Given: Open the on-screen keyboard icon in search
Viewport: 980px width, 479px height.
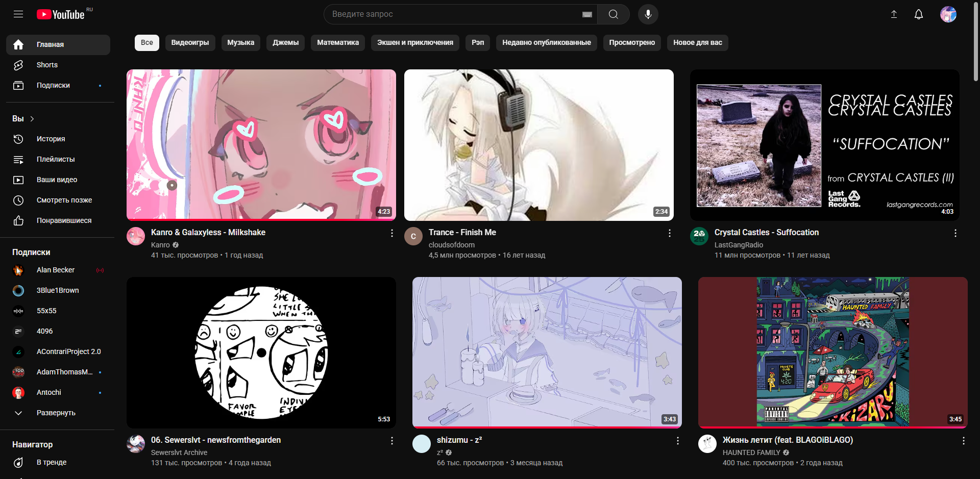Looking at the screenshot, I should [x=587, y=14].
